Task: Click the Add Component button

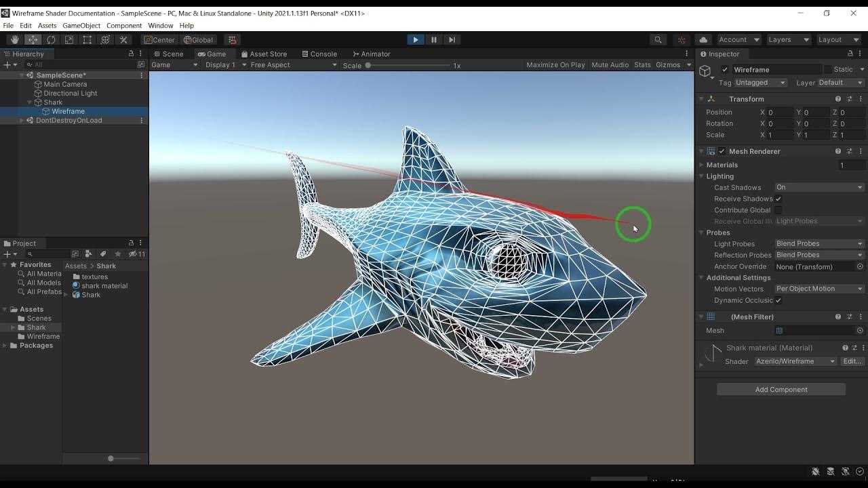Action: [781, 390]
